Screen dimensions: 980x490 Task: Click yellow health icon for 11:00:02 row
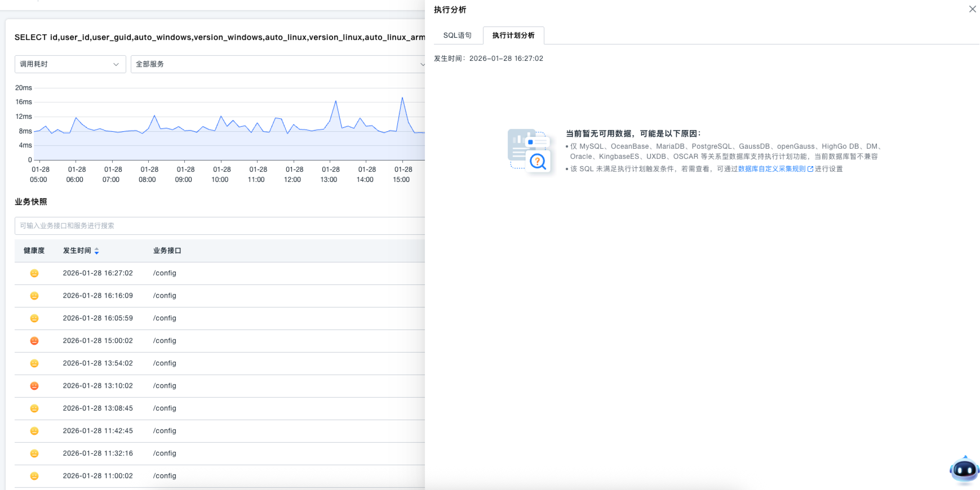34,476
